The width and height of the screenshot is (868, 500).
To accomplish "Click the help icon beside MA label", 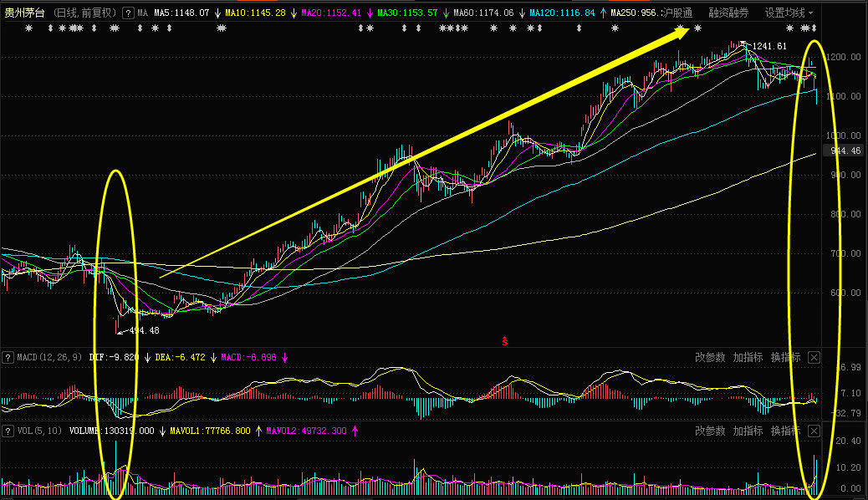I will pyautogui.click(x=128, y=13).
